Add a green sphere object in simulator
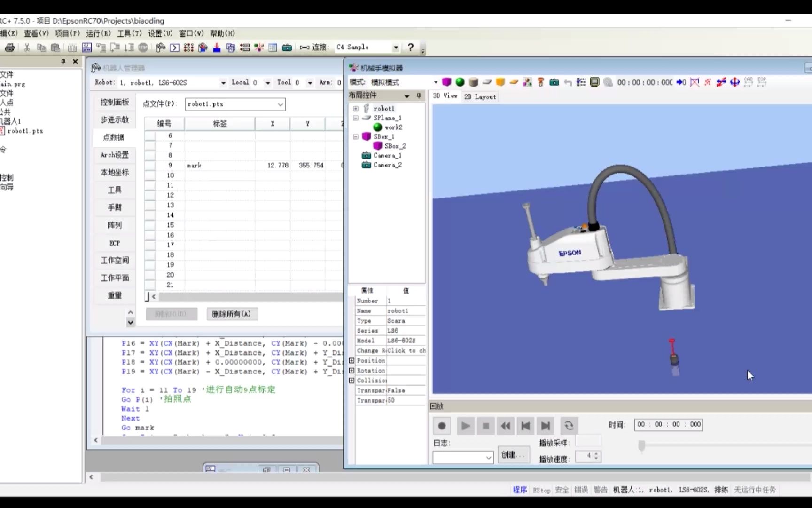This screenshot has width=812, height=508. coord(460,82)
